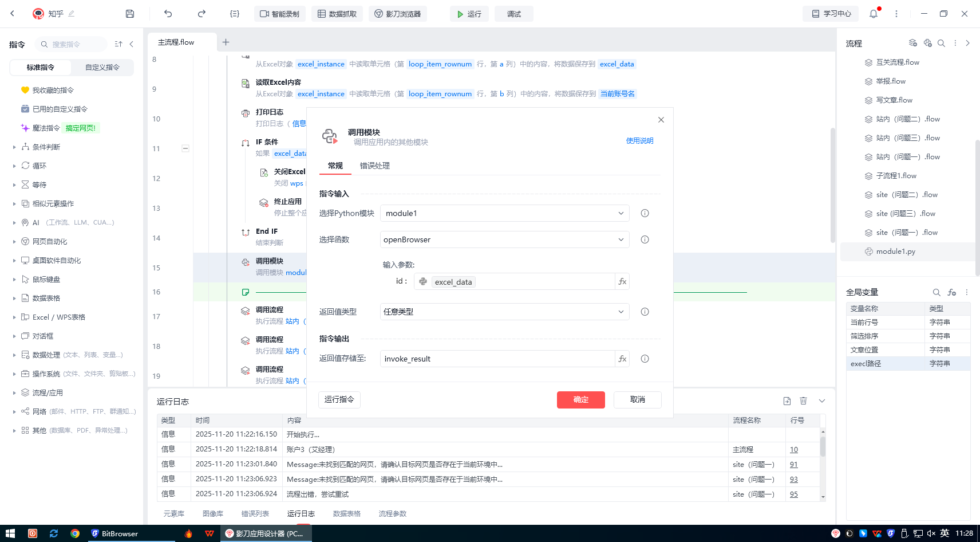The height and width of the screenshot is (542, 980).
Task: Click fx icon beside id parameter
Action: tap(622, 281)
